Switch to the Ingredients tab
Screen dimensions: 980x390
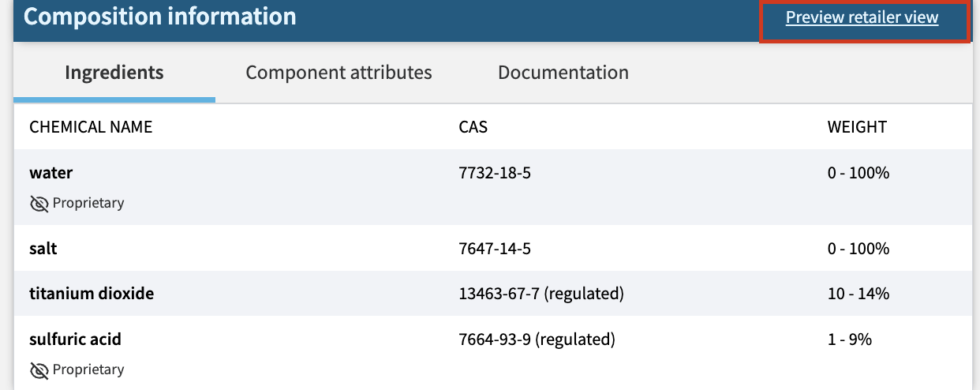pyautogui.click(x=114, y=73)
